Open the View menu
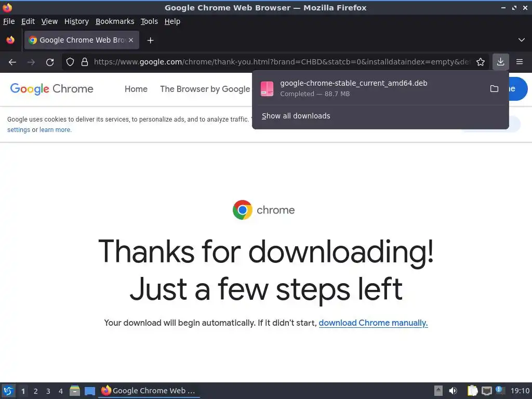Image resolution: width=532 pixels, height=399 pixels. pos(49,21)
